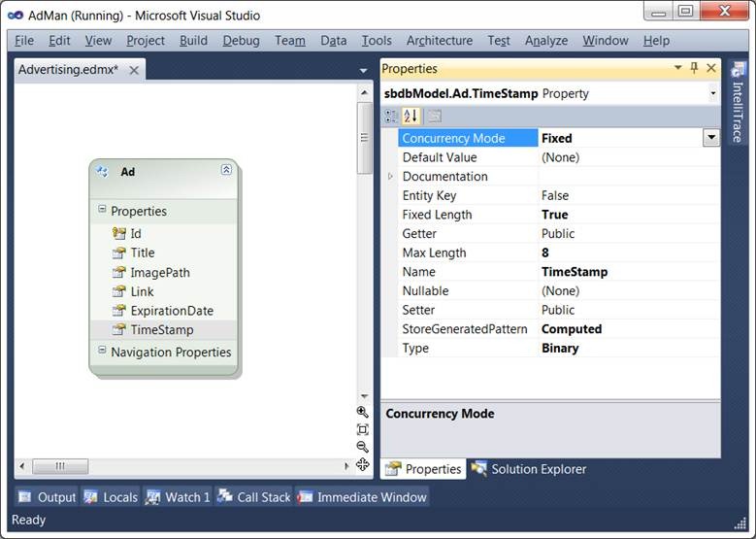Collapse the Properties section of Ad entity
The image size is (756, 539).
tap(102, 210)
